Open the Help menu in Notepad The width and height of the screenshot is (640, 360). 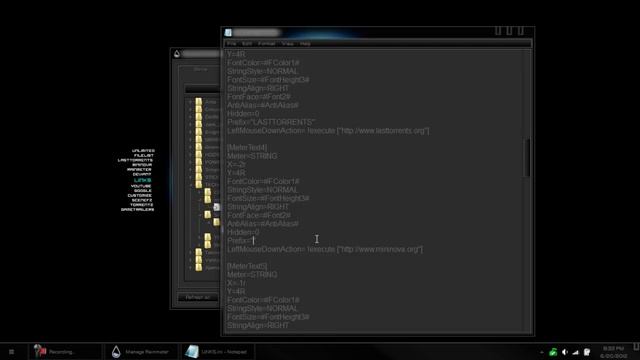pos(305,43)
